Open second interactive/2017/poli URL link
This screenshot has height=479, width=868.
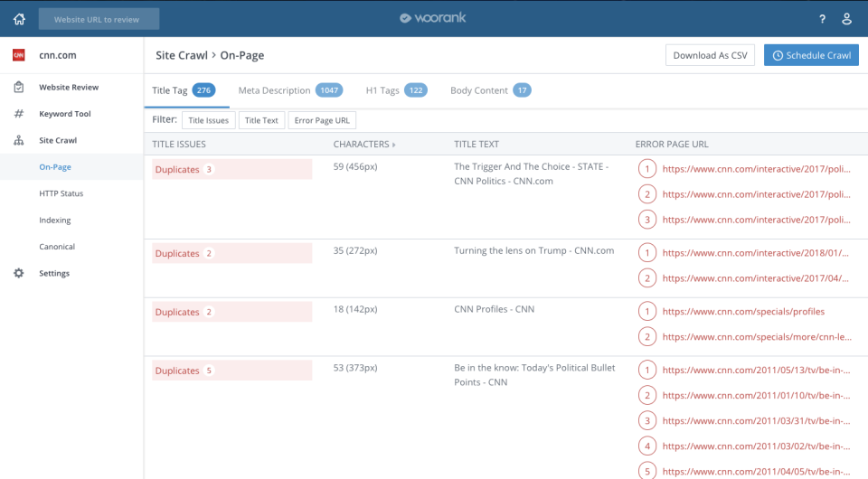point(756,194)
